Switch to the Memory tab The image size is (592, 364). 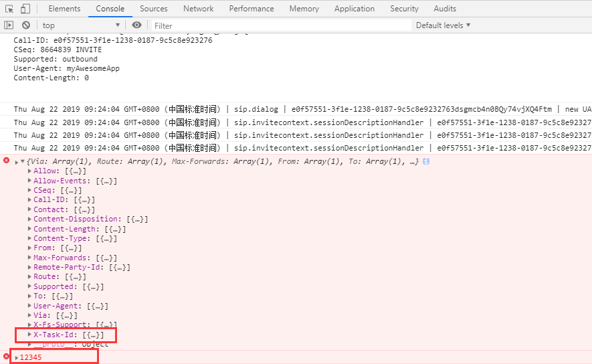tap(304, 8)
